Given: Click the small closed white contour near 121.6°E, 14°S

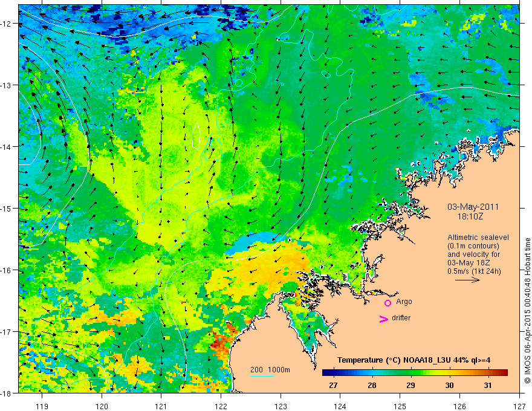Looking at the screenshot, I should (196, 135).
